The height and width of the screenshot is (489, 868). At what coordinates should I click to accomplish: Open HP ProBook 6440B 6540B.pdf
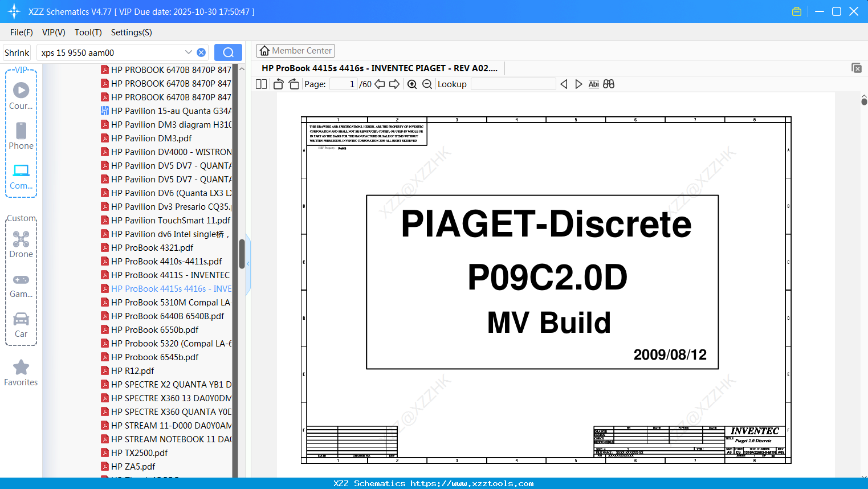tap(163, 316)
